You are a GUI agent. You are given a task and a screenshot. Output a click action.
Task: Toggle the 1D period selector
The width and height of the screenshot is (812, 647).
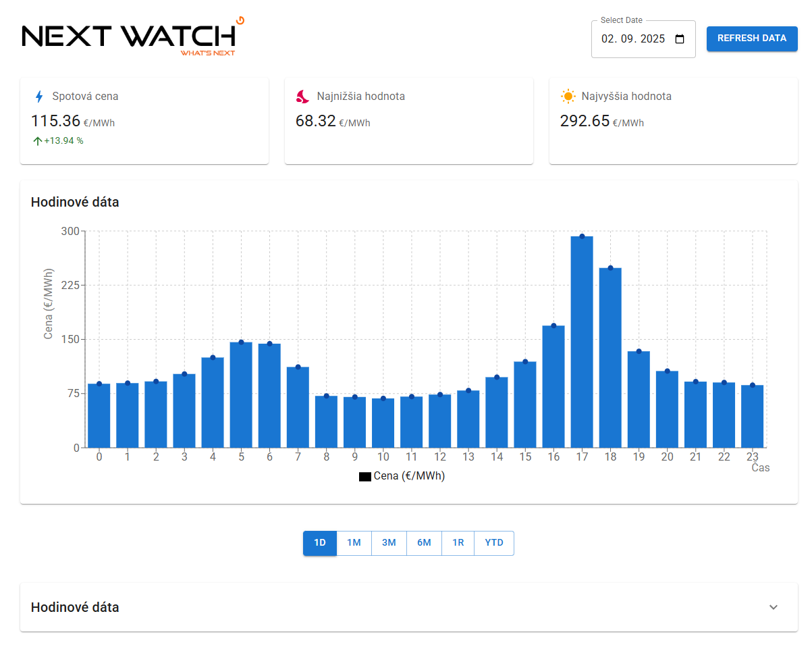[319, 543]
